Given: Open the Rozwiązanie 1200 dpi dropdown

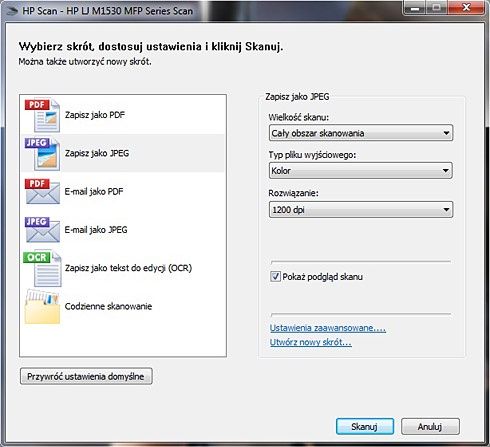Looking at the screenshot, I should (361, 210).
